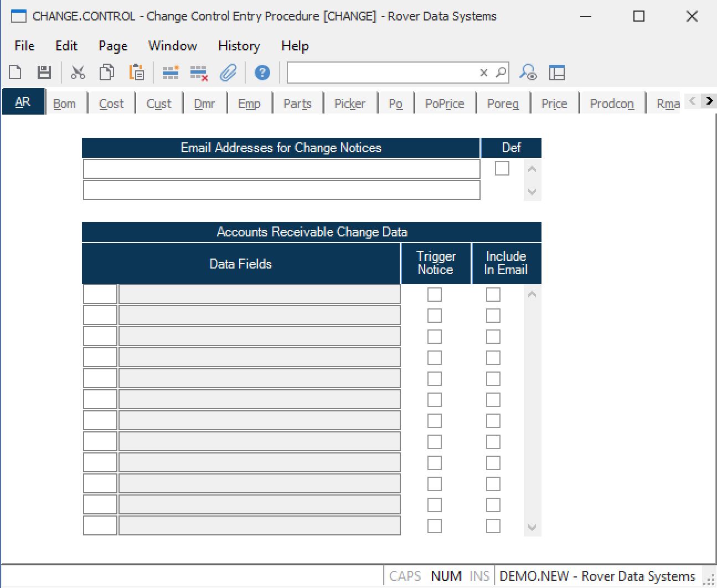717x588 pixels.
Task: Click the Delete row toolbar icon
Action: (199, 73)
